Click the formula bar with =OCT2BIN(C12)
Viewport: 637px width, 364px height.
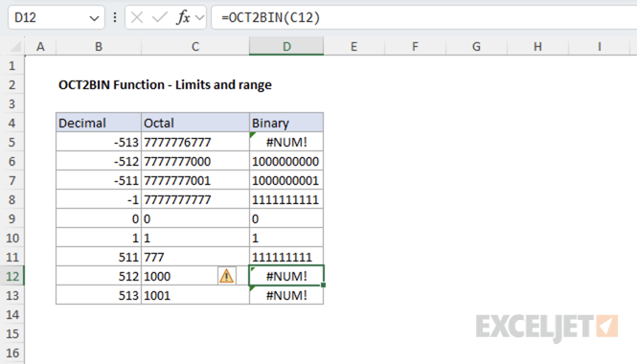(423, 17)
